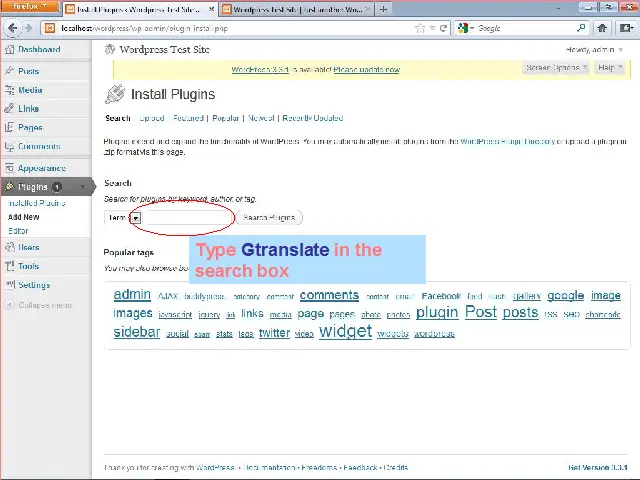640x480 pixels.
Task: Click the Appearance icon in sidebar
Action: click(9, 168)
